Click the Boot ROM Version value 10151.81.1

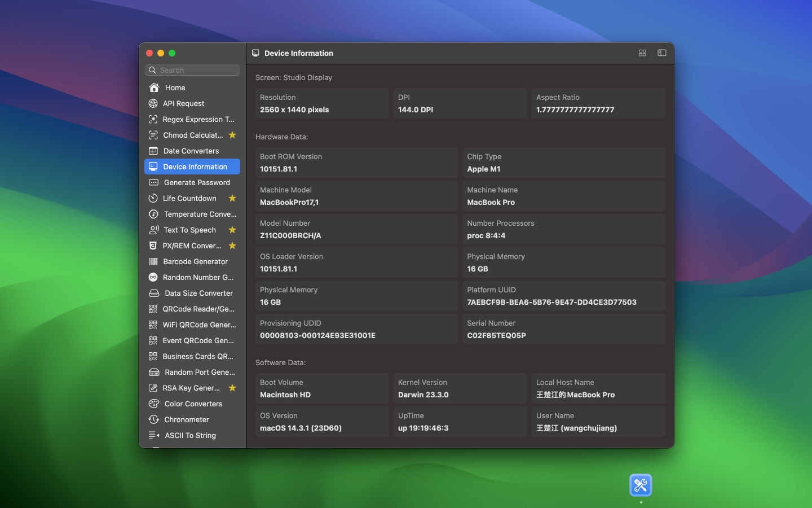279,169
